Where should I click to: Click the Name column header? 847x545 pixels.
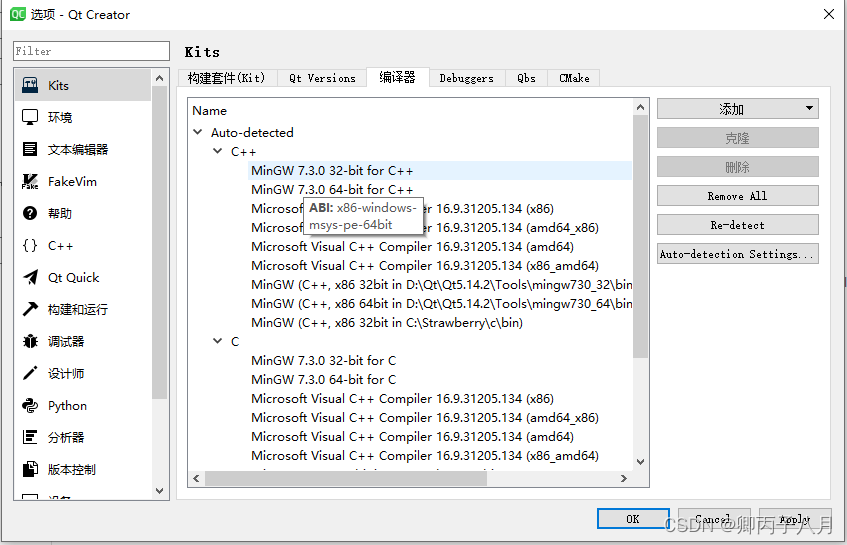tap(210, 111)
